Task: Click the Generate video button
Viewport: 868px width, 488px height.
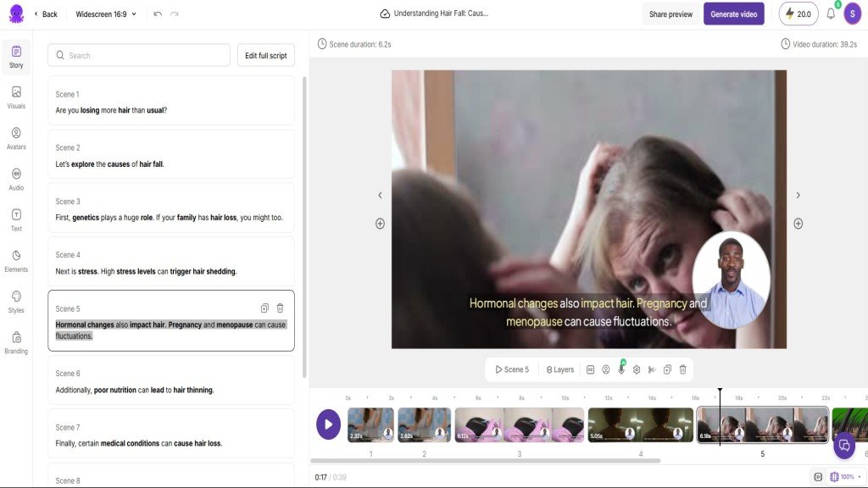Action: pyautogui.click(x=733, y=14)
